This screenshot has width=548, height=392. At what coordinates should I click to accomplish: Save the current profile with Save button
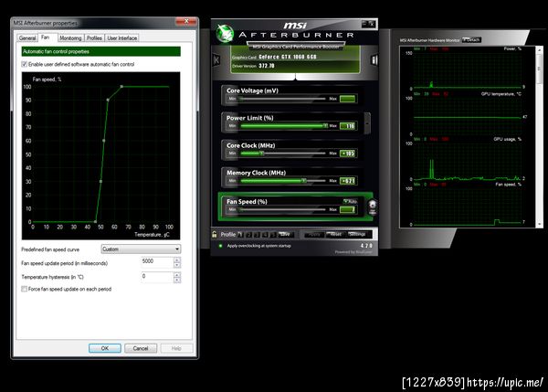pos(285,234)
